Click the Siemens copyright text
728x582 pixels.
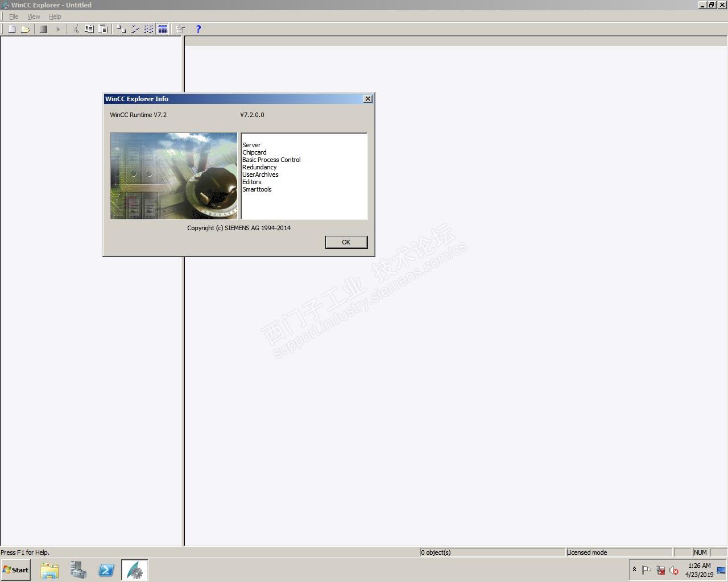(x=239, y=228)
